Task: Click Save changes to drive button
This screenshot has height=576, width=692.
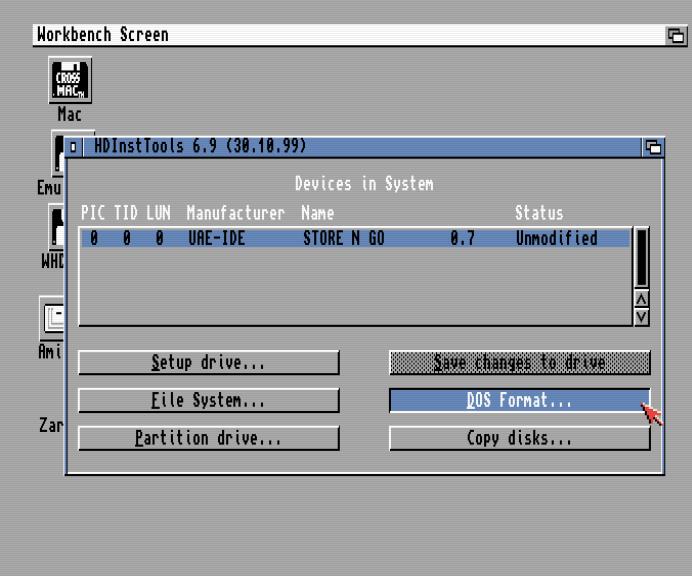Action: (519, 362)
